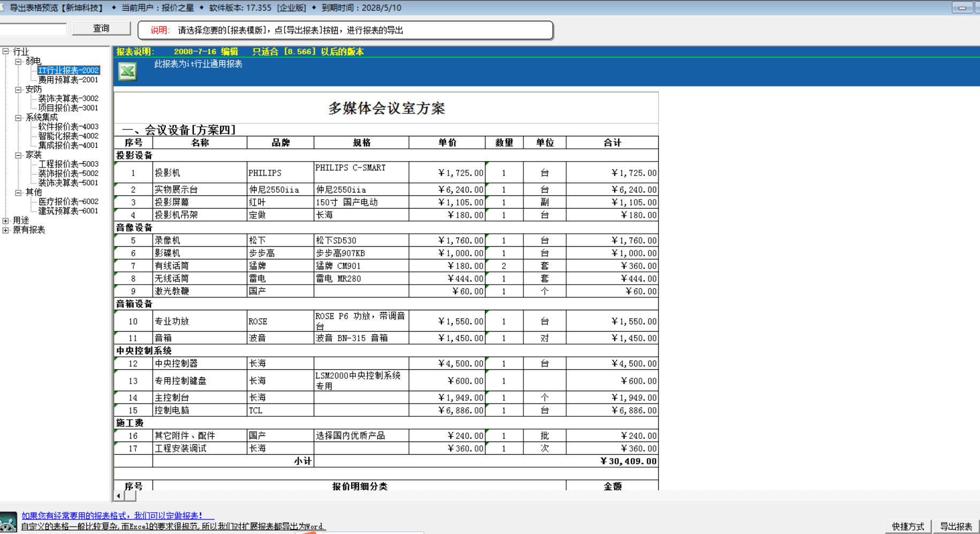980x534 pixels.
Task: Click the 查询 search button
Action: [x=101, y=28]
